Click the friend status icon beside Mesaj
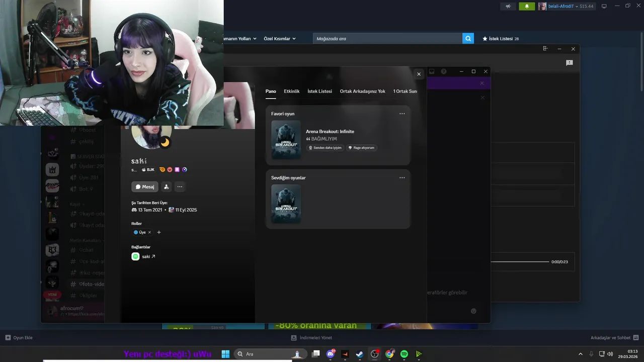Image resolution: width=644 pixels, height=362 pixels. click(167, 187)
